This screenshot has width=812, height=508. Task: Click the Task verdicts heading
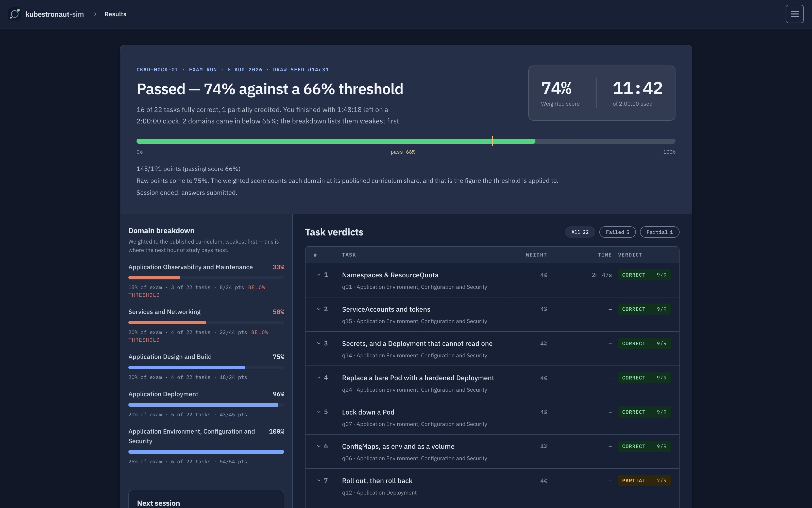[x=334, y=232]
